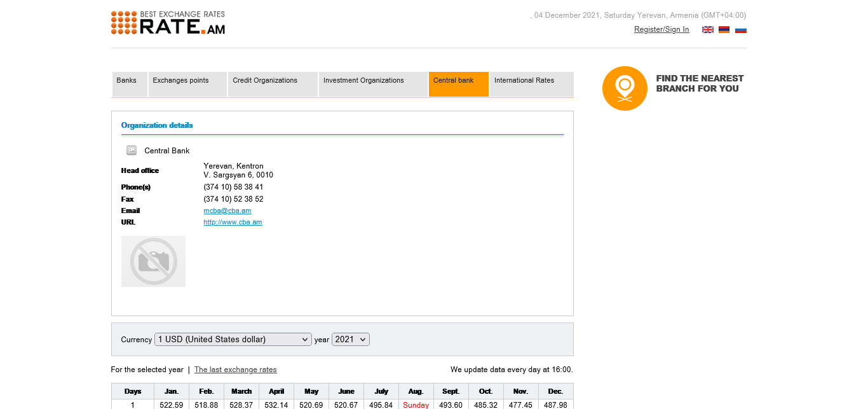Click the small Central Bank image icon

132,151
